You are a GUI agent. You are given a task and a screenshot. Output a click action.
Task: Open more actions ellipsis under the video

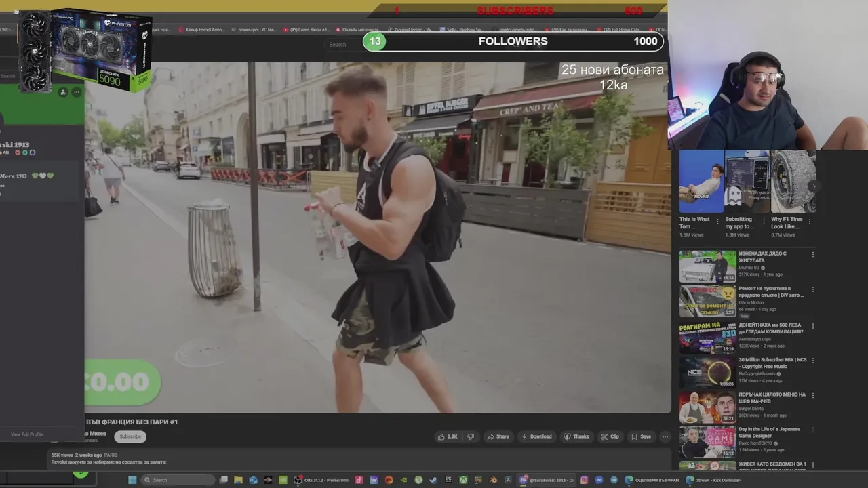click(x=665, y=436)
